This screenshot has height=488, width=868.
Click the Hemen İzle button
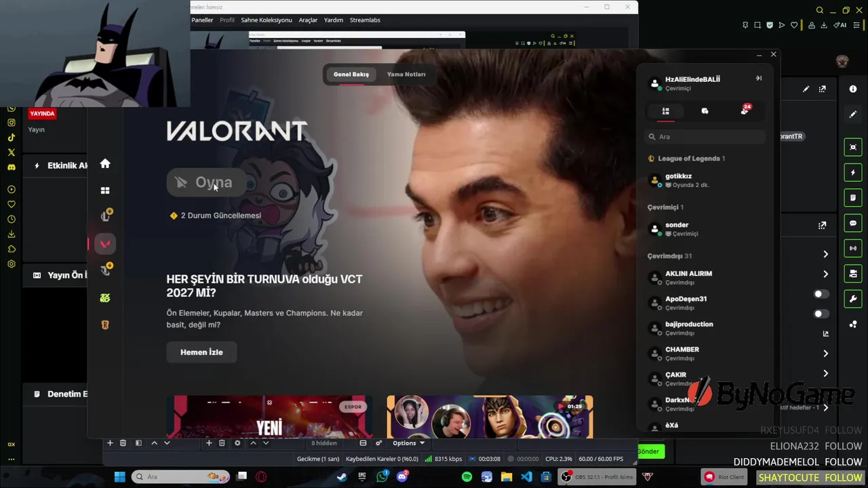pos(201,352)
